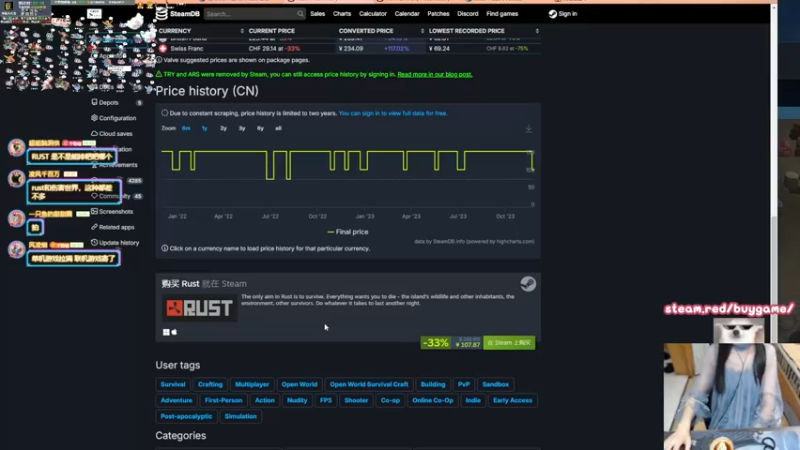Open the Sales menu
Screen dimensions: 800x450
point(317,14)
